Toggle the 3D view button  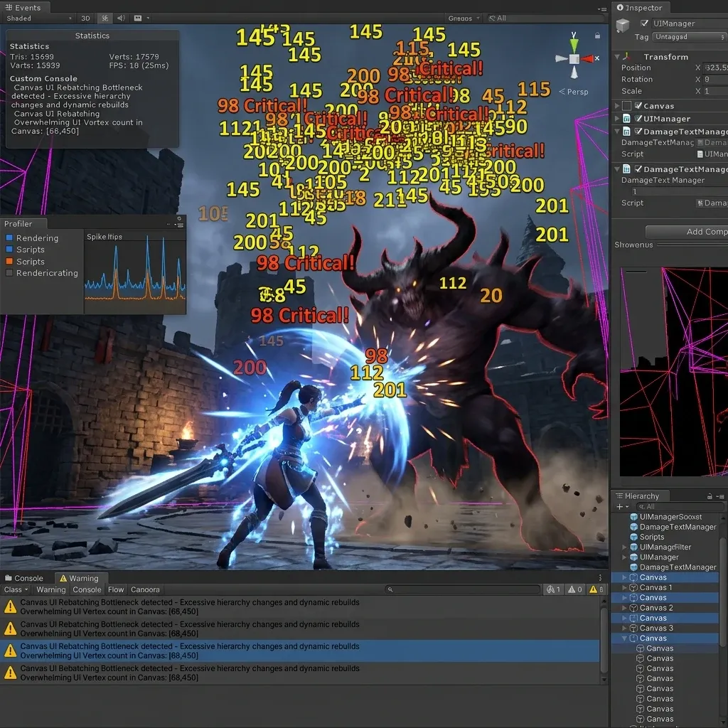point(85,18)
